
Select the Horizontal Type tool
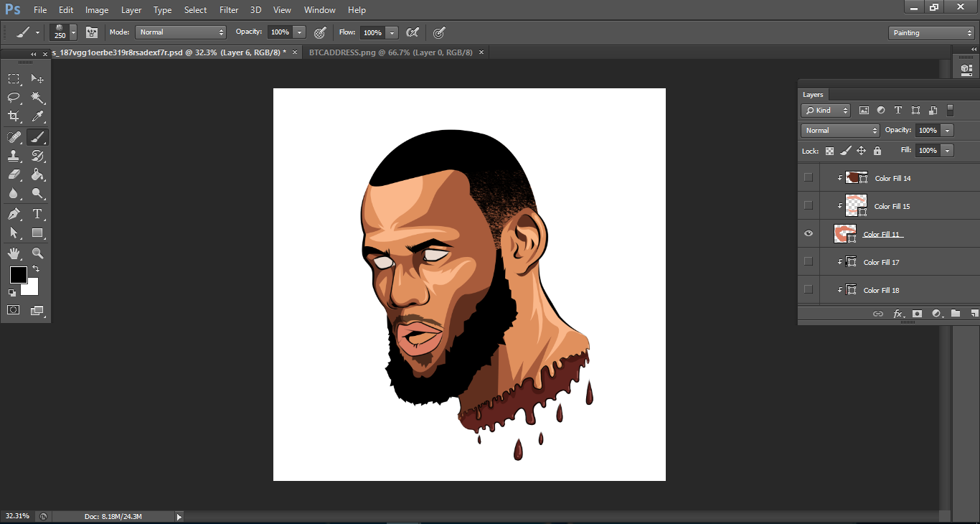tap(37, 214)
